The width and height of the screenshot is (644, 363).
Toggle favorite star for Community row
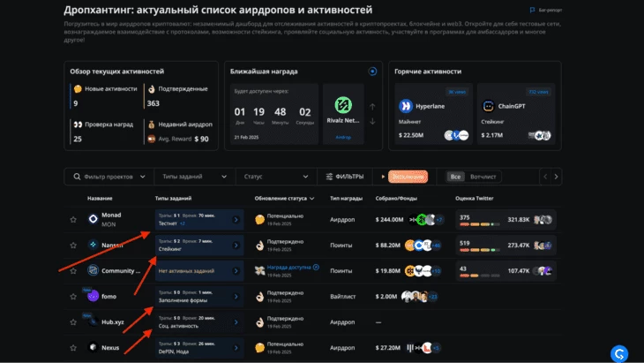point(73,271)
